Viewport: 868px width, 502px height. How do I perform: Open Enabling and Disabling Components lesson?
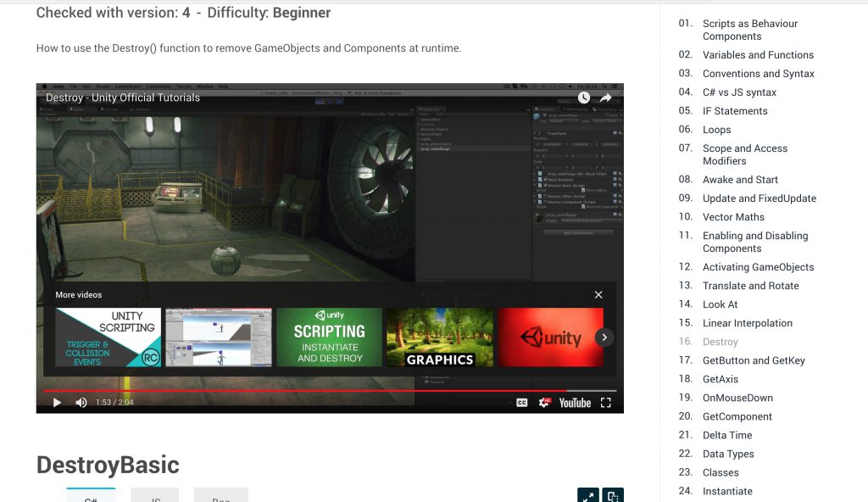[x=755, y=243]
